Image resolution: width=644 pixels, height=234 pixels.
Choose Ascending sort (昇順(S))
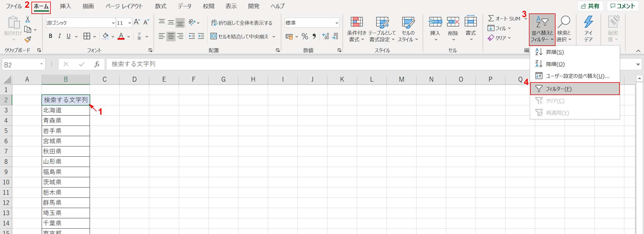click(575, 52)
